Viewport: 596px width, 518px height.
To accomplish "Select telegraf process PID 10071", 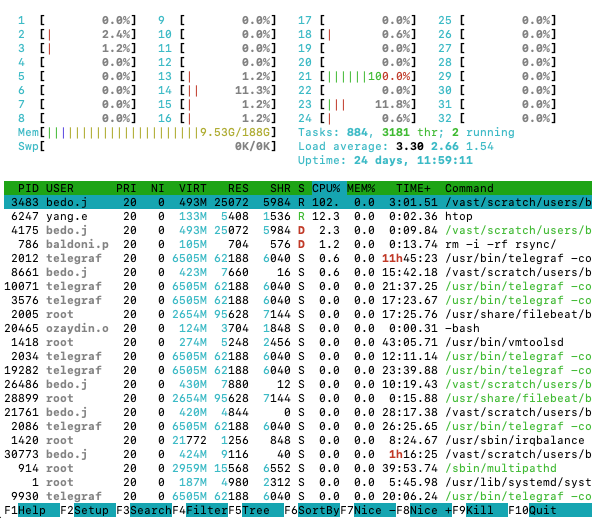I will pos(298,286).
